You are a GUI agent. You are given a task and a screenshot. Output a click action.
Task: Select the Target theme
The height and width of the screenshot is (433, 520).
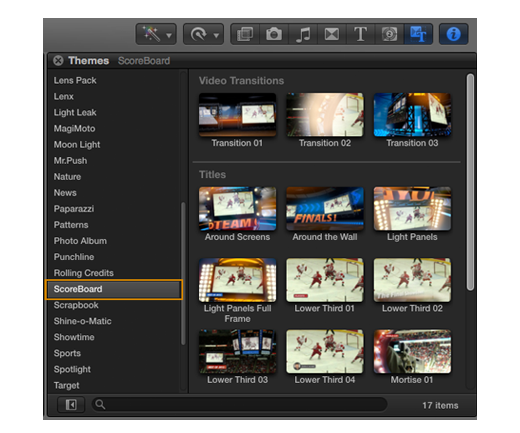click(67, 385)
